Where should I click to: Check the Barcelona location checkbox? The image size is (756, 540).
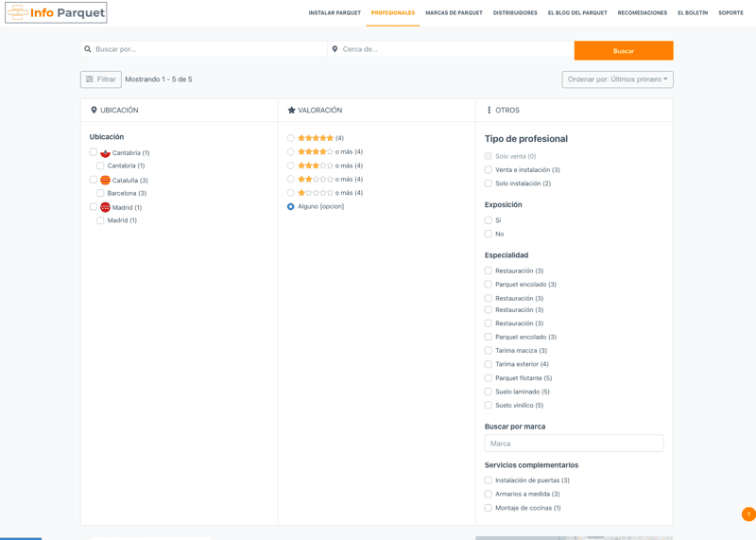100,193
